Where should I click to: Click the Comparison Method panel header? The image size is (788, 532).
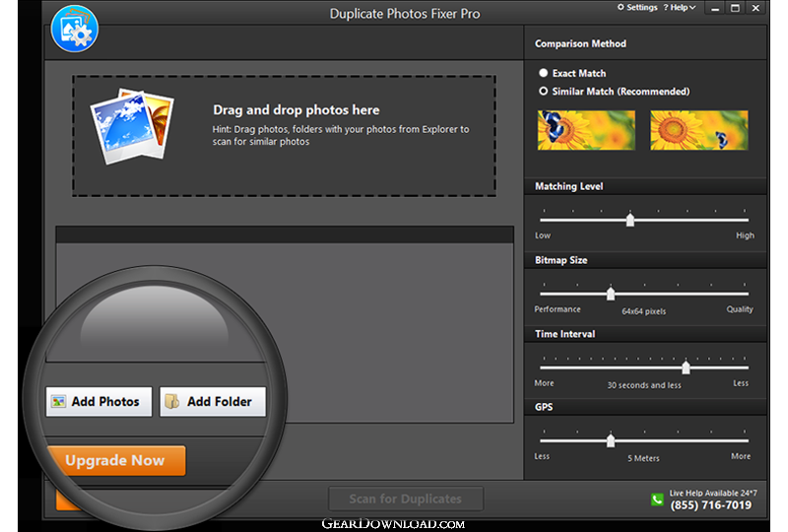point(580,43)
